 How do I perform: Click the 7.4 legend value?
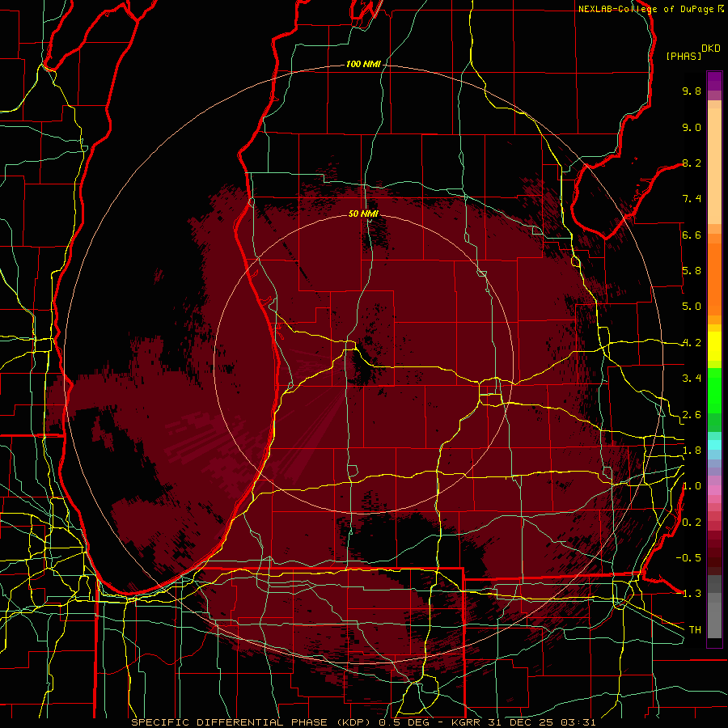point(692,199)
